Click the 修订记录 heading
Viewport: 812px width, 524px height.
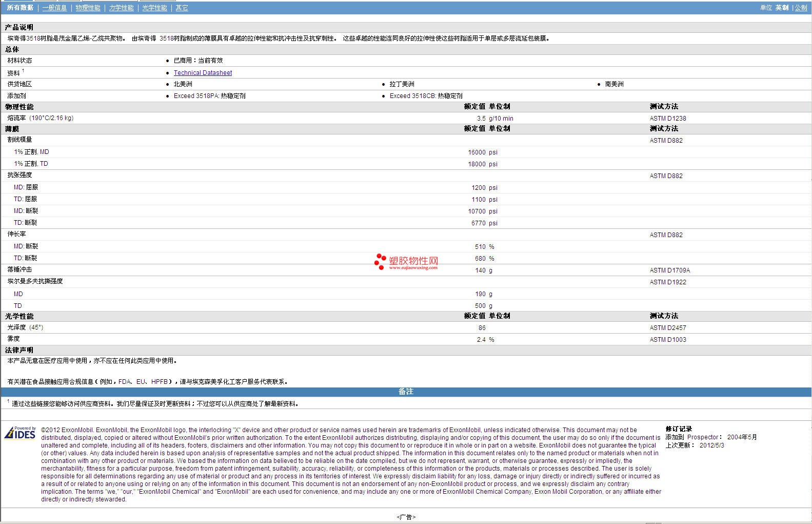679,429
